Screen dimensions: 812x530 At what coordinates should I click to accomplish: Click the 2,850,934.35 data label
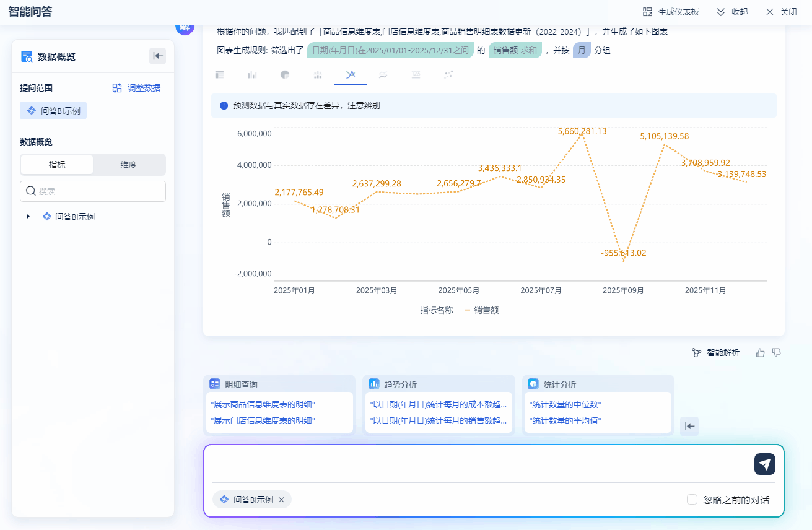tap(541, 180)
